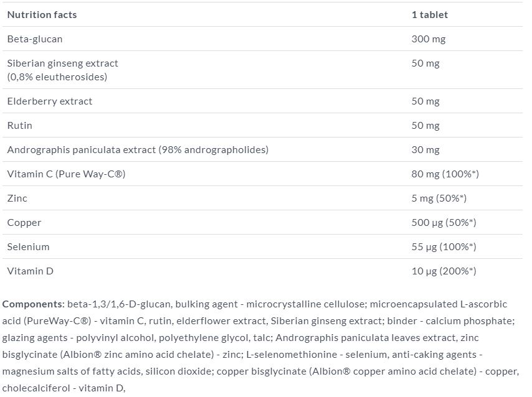Click the 5 mg (50%*) value
Screen dimensions: 532x397
coord(439,198)
